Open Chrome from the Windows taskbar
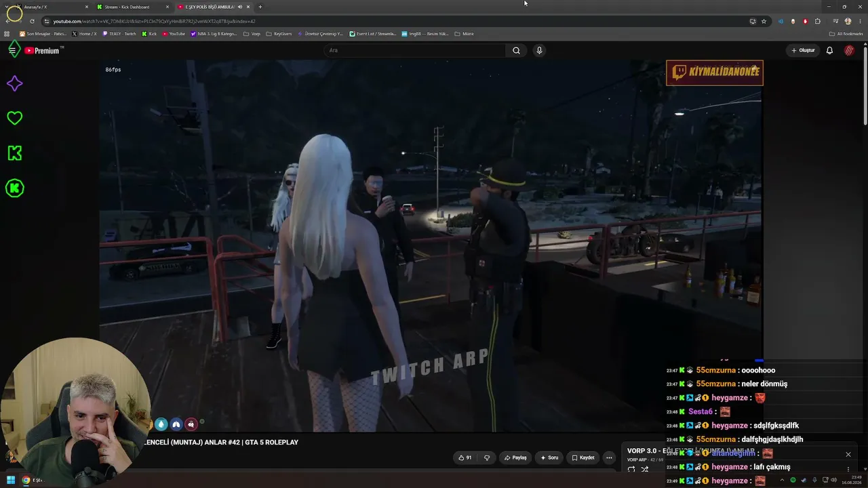The width and height of the screenshot is (868, 488). 26,481
